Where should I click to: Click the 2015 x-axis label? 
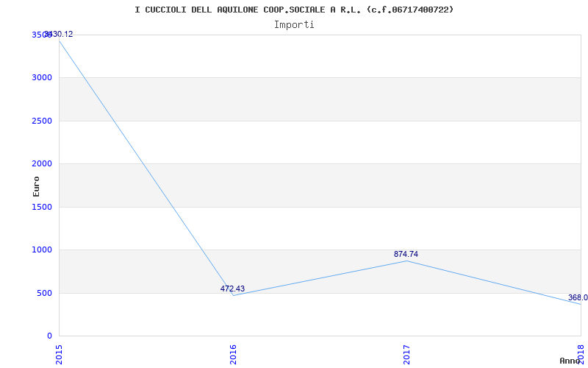coord(59,355)
